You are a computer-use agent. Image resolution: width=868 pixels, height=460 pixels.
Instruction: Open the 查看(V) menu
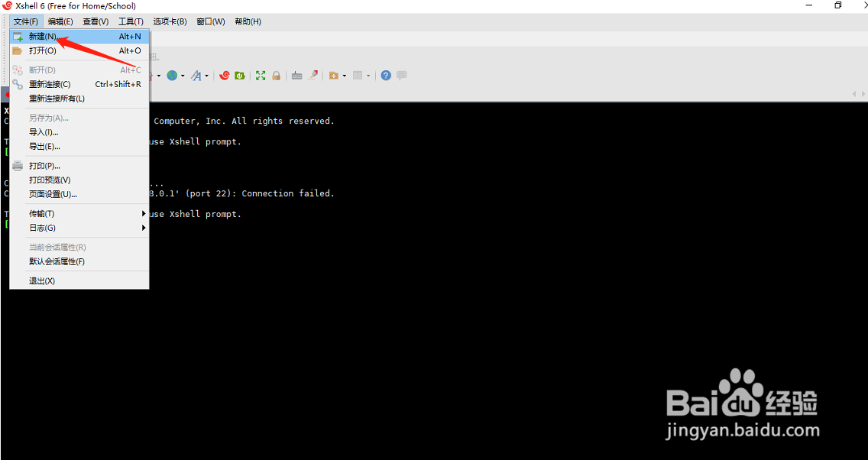click(96, 21)
